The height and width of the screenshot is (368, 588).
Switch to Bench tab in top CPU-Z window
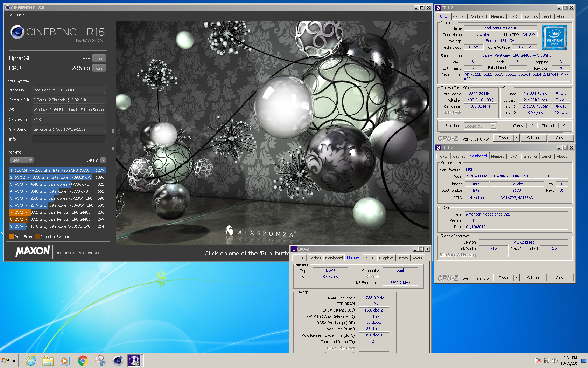tap(547, 16)
